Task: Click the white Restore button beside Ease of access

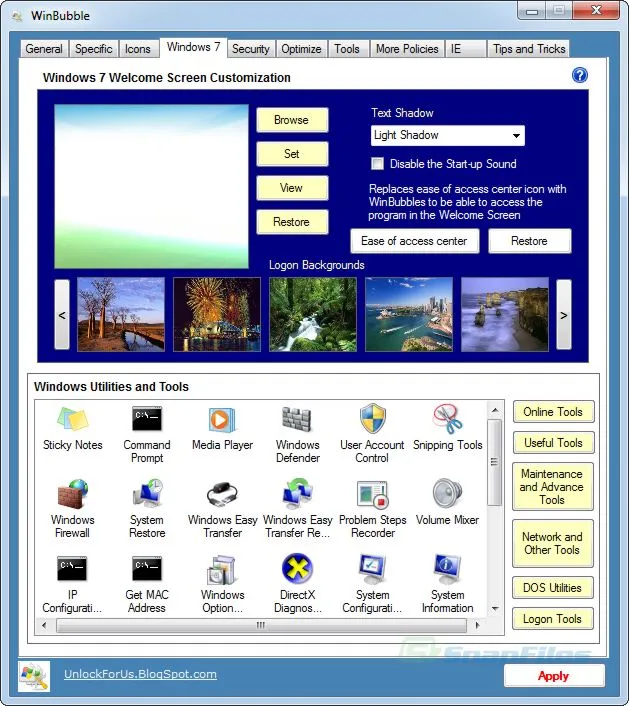Action: [x=529, y=241]
